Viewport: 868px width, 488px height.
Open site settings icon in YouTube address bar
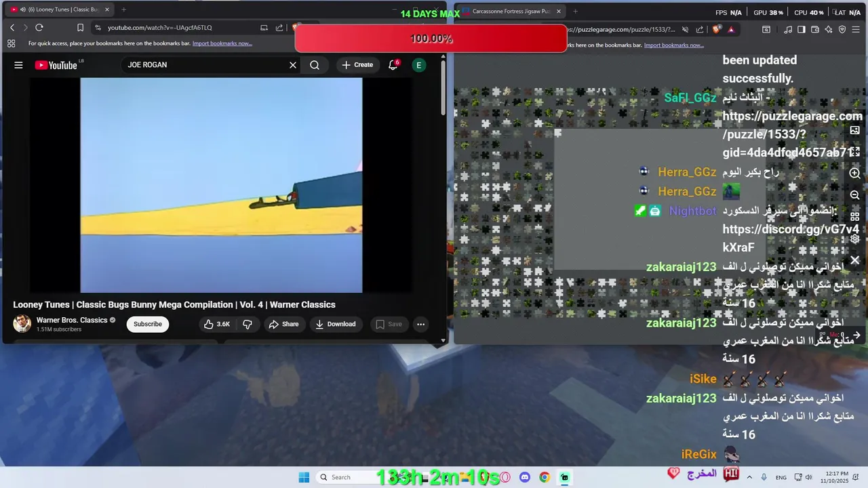[98, 28]
